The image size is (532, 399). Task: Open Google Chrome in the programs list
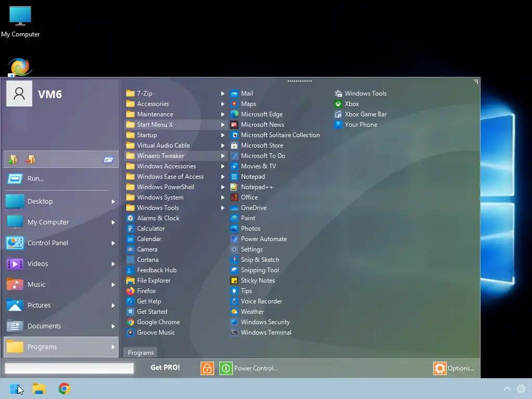coord(153,322)
